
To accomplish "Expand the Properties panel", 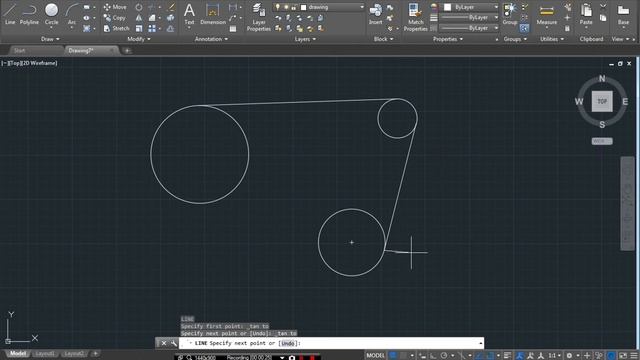I will point(448,39).
